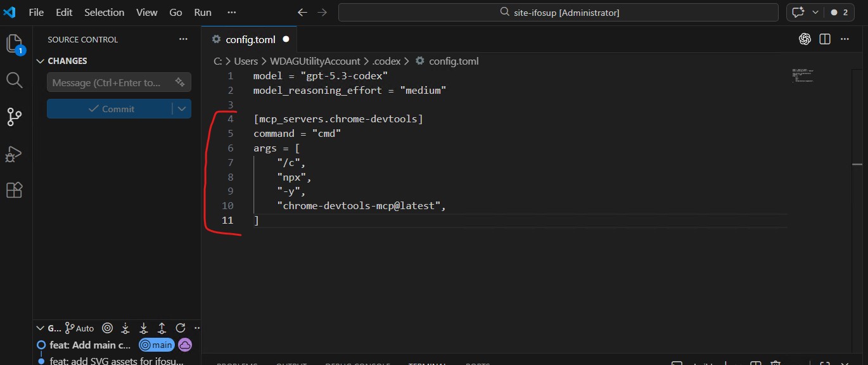Open the Run and Debug view

[14, 154]
